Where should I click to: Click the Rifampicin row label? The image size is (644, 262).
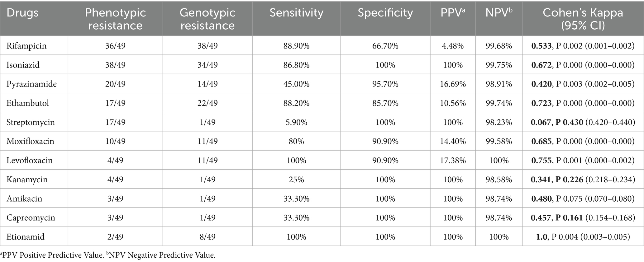(26, 46)
